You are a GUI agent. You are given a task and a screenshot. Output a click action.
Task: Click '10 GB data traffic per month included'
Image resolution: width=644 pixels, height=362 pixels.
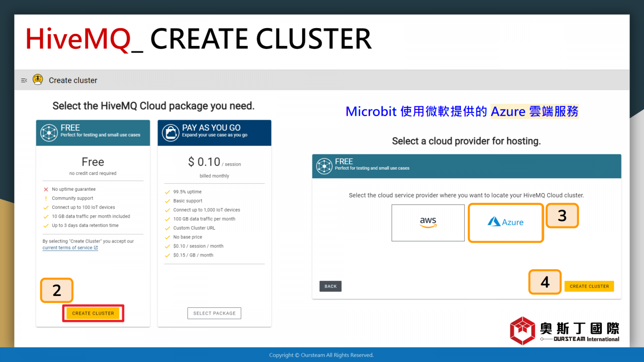[91, 216]
